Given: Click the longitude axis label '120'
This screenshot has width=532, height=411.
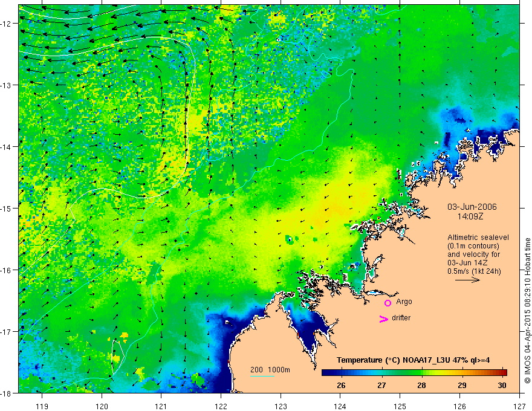Looking at the screenshot, I should pos(102,407).
